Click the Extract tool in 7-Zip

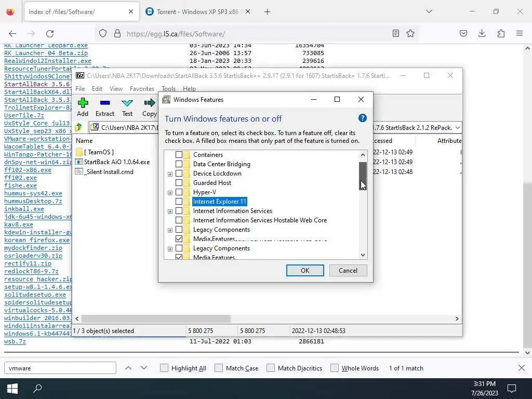(105, 107)
